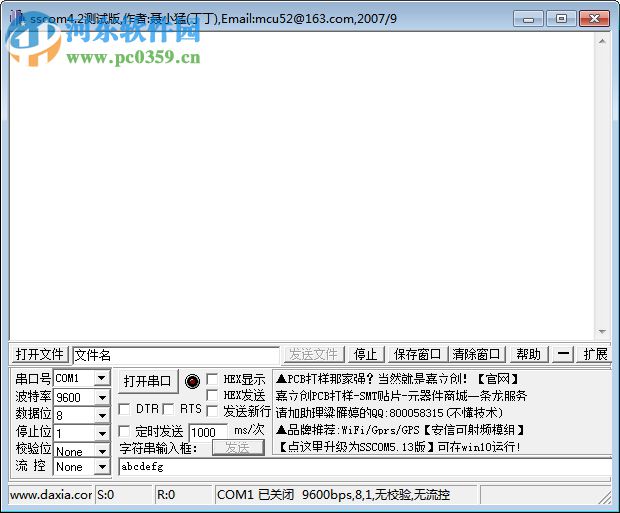
Task: Open the 数据位 8 dropdown
Action: 102,415
